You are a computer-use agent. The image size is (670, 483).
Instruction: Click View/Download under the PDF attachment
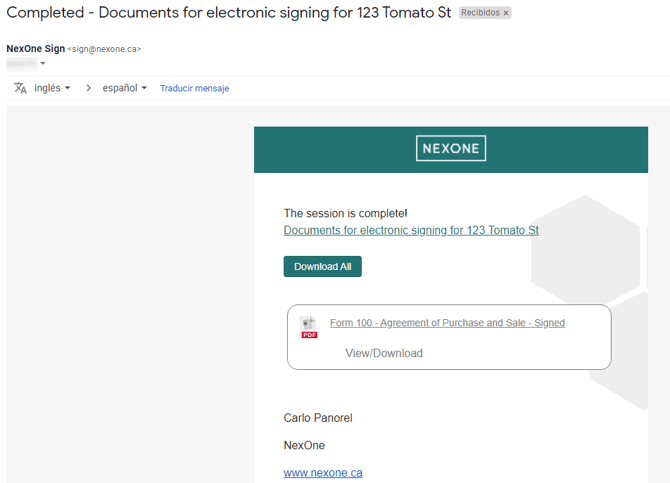pyautogui.click(x=384, y=353)
